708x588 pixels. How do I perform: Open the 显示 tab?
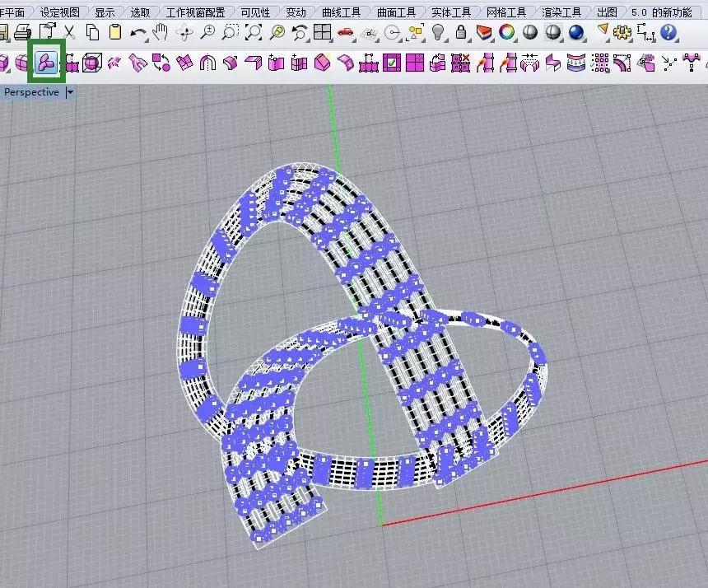coord(105,12)
